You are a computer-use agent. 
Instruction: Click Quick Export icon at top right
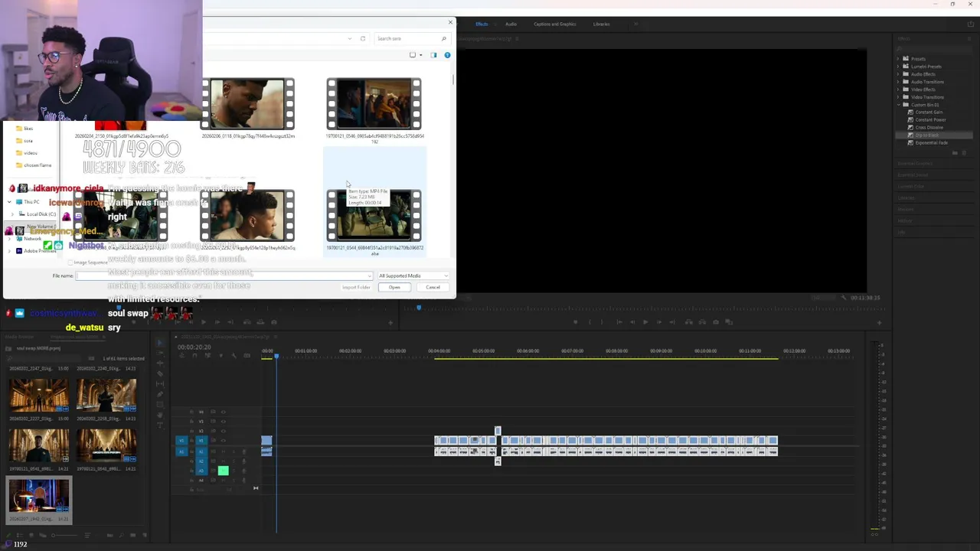coord(970,24)
